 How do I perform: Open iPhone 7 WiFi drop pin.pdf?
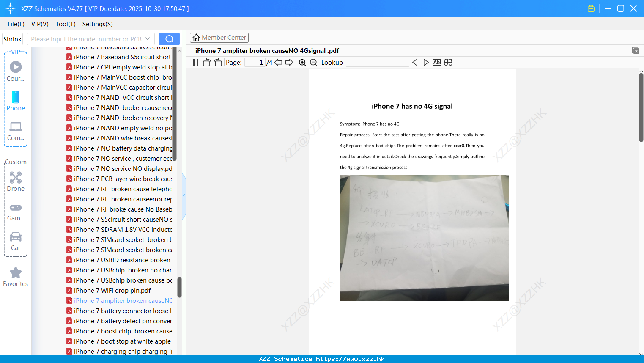coord(109,291)
